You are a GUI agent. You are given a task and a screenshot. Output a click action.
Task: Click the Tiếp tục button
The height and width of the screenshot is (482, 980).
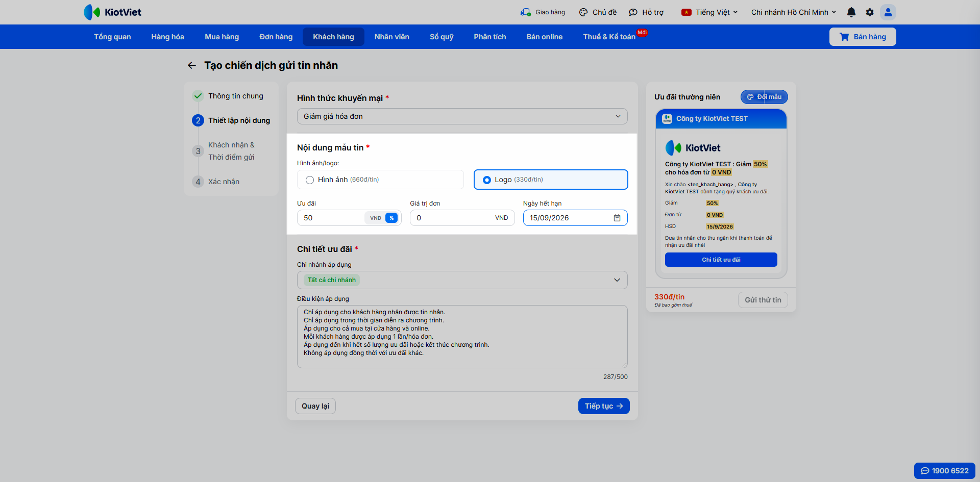[x=604, y=406]
